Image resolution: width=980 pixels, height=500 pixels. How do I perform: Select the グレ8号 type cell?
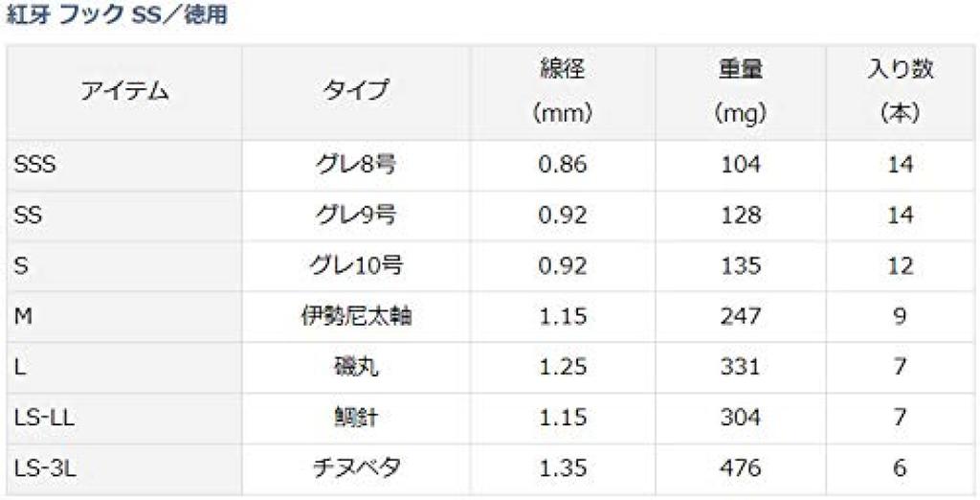pos(356,165)
